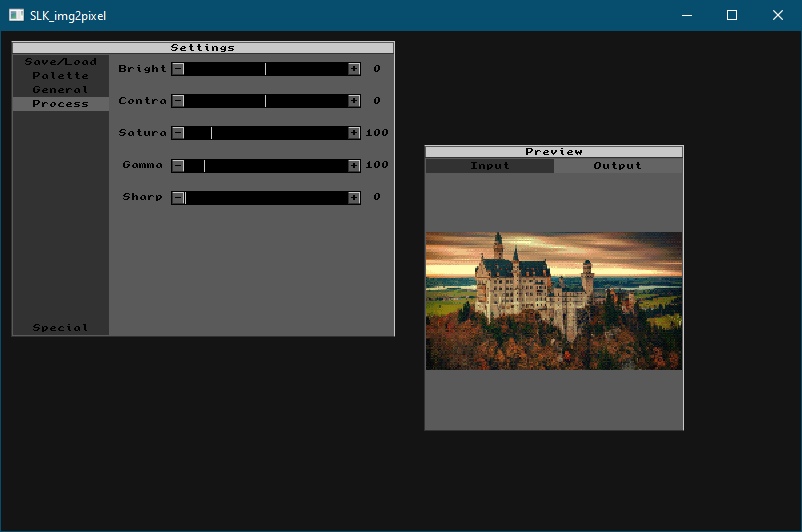This screenshot has width=802, height=532.
Task: Open the Save/Load settings tab
Action: tap(60, 62)
